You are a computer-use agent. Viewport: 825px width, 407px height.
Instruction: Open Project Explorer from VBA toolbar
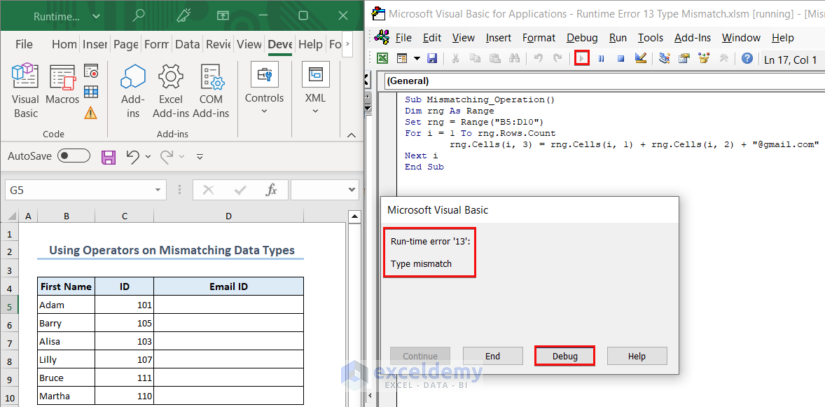pyautogui.click(x=665, y=58)
